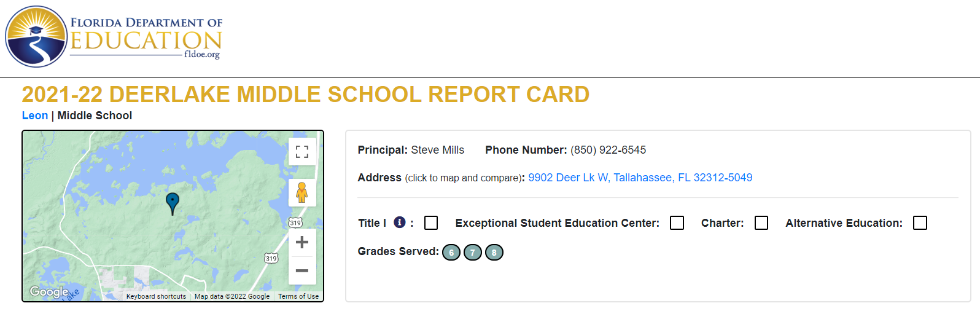Viewport: 980px width, 311px height.
Task: Select the grade 8 badge
Action: tap(494, 253)
